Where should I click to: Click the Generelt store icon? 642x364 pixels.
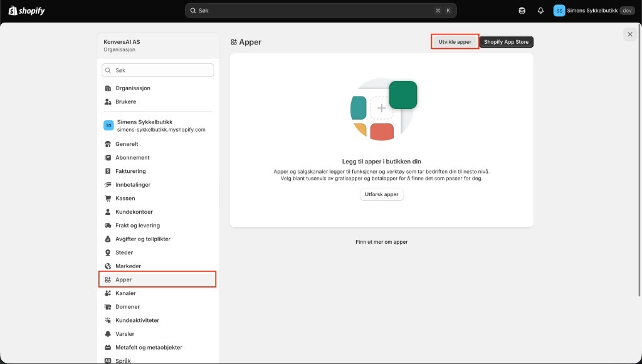tap(108, 144)
